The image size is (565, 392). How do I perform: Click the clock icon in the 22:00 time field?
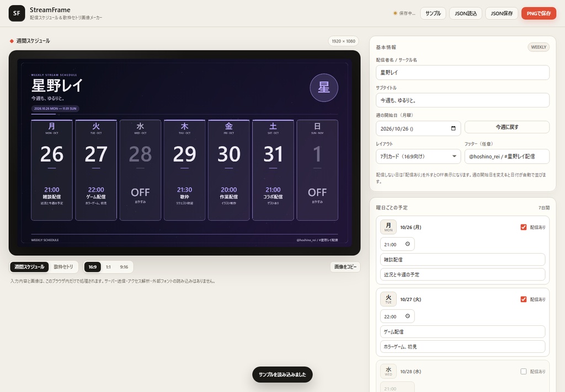point(408,316)
